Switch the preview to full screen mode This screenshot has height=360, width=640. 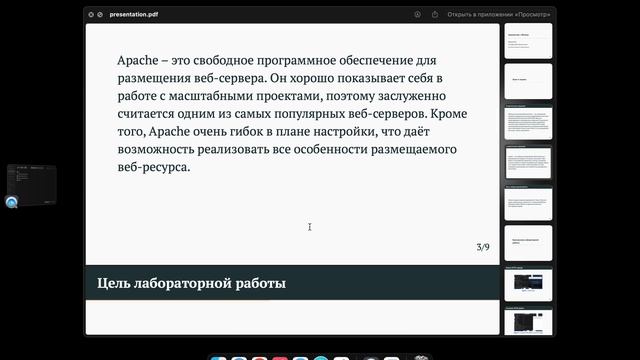click(x=100, y=14)
